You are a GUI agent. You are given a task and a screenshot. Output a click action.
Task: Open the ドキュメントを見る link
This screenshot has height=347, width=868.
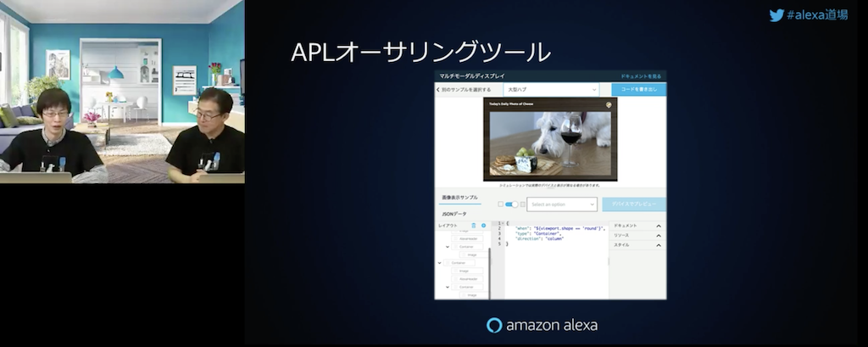coord(641,76)
